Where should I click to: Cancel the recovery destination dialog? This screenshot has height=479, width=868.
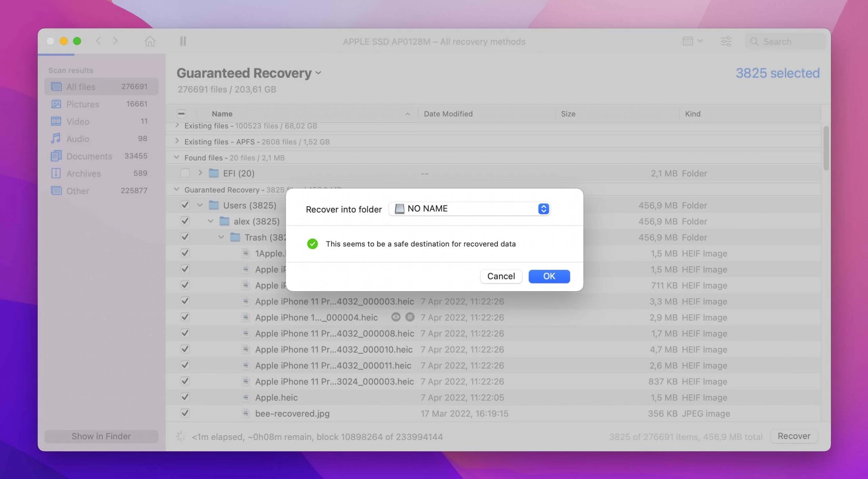501,276
